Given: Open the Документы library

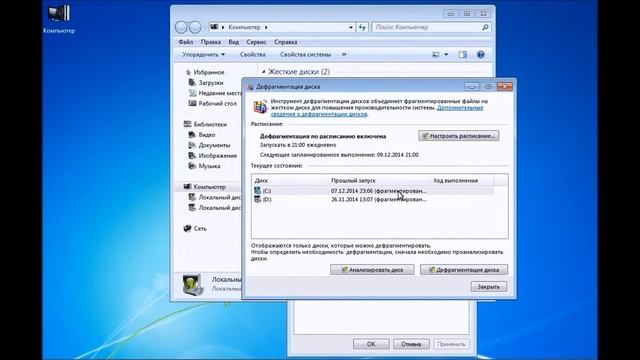Looking at the screenshot, I should tap(214, 145).
